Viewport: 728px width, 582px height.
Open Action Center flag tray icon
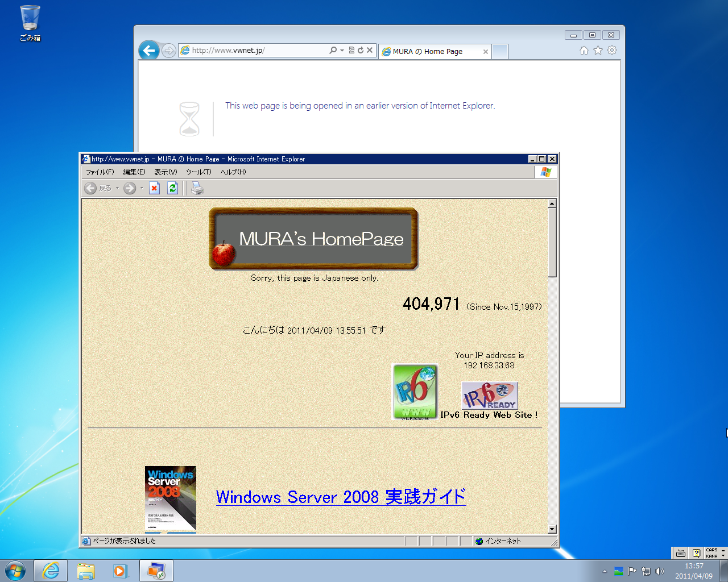pos(632,571)
